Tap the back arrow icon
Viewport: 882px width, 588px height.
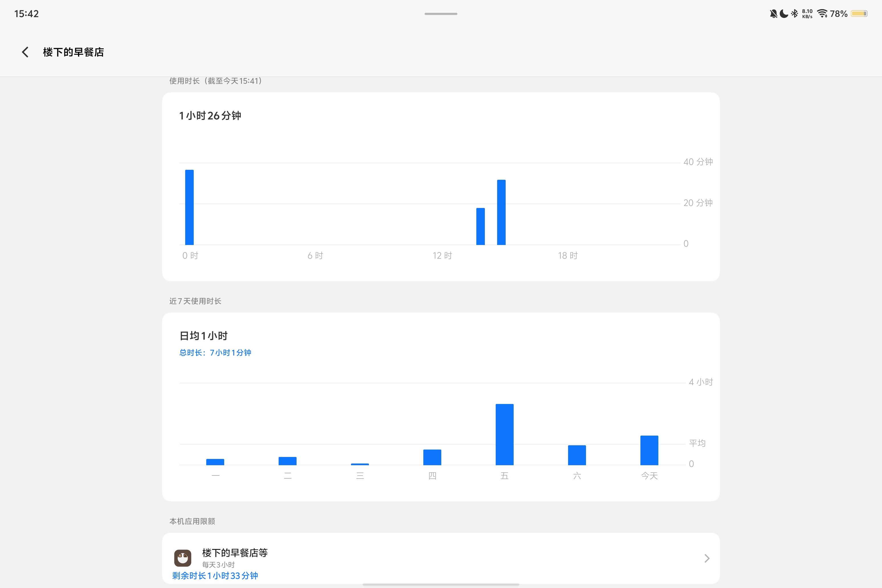[x=25, y=52]
